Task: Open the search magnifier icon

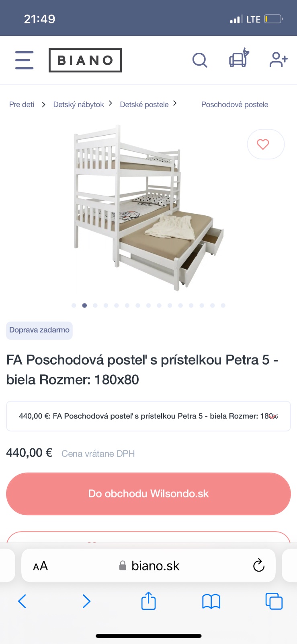Action: coord(199,60)
